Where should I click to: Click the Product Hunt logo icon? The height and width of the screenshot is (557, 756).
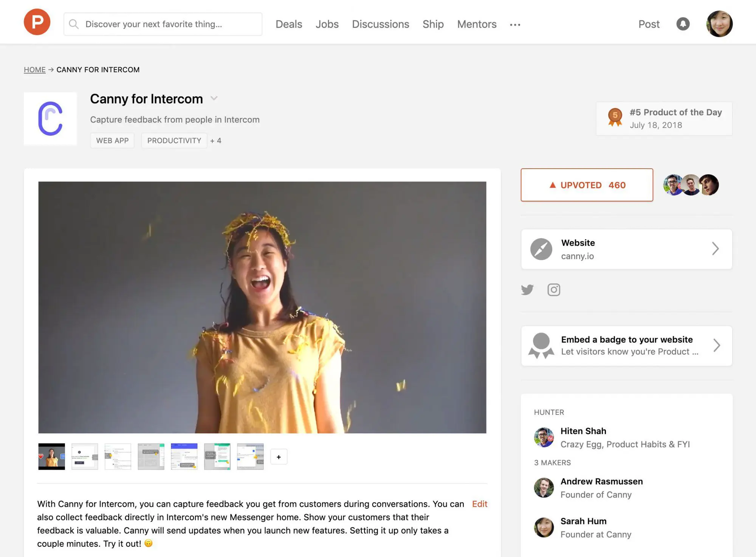click(x=37, y=22)
